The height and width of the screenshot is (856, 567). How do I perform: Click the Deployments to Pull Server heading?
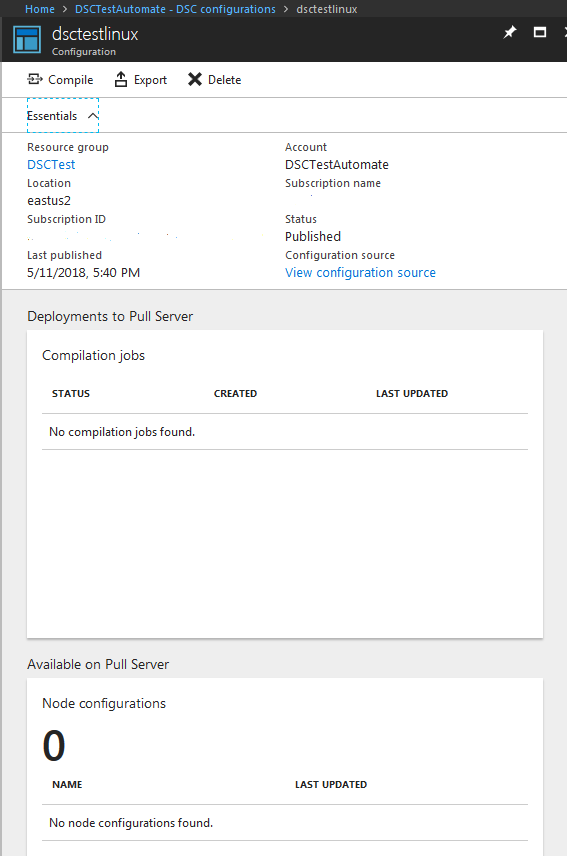point(110,317)
